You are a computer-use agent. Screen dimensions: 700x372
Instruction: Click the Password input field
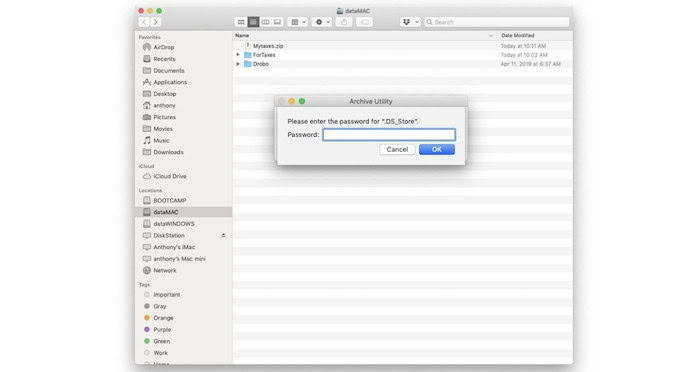(x=389, y=134)
